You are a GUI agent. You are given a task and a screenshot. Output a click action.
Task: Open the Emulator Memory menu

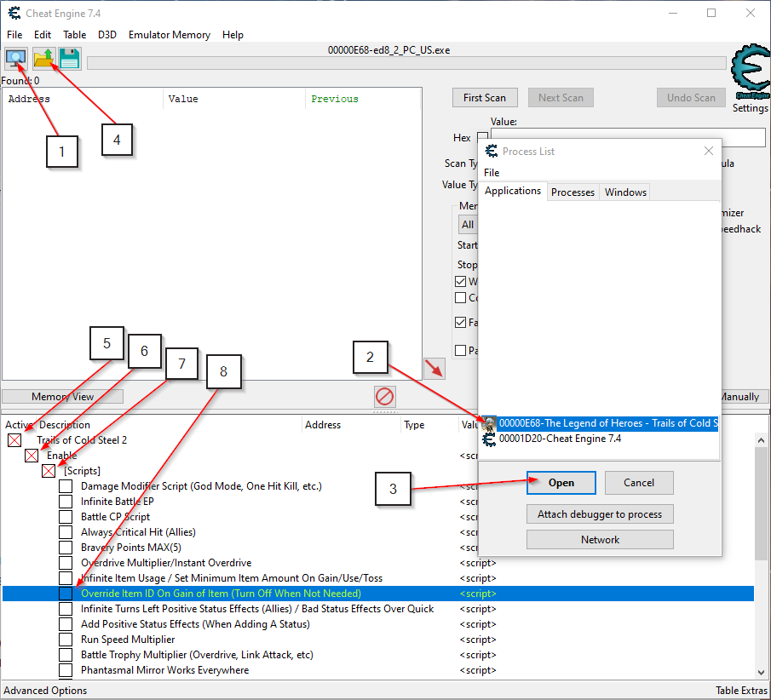point(170,35)
